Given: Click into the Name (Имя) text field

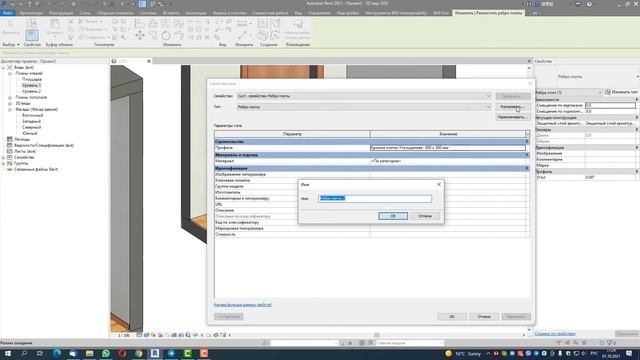Looking at the screenshot, I should (x=375, y=198).
